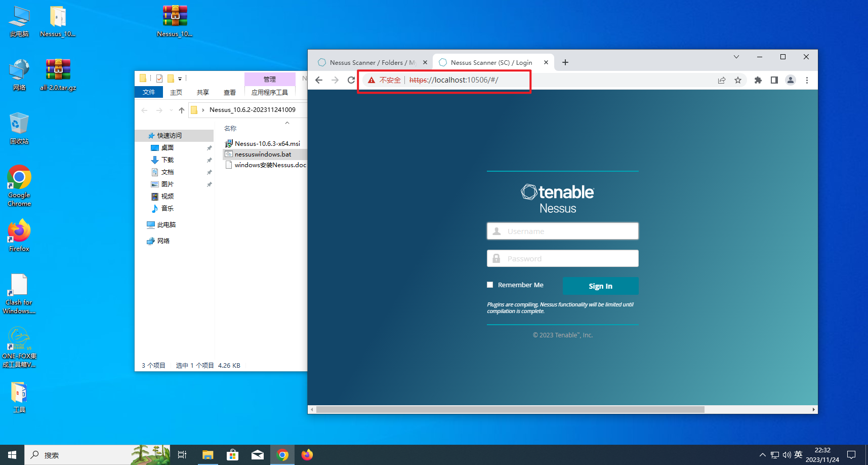The height and width of the screenshot is (465, 868).
Task: Launch Firefox from the taskbar
Action: [x=307, y=454]
